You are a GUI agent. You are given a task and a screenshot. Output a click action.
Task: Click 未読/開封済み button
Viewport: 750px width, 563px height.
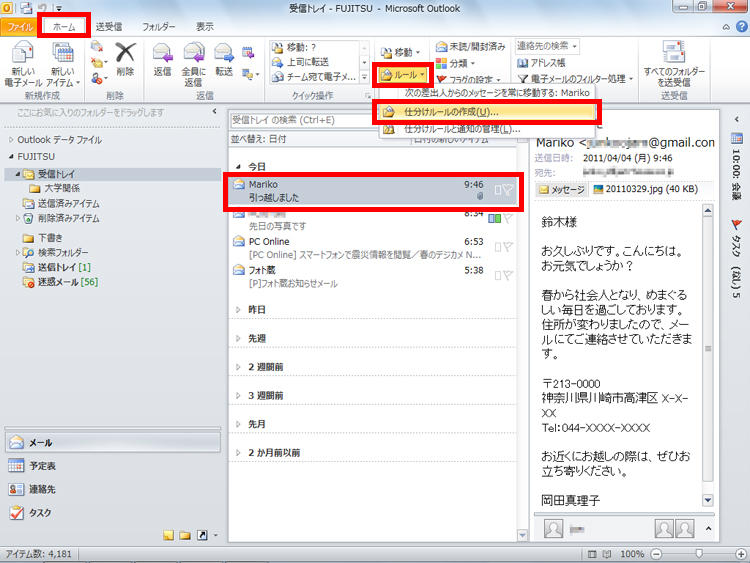[471, 47]
